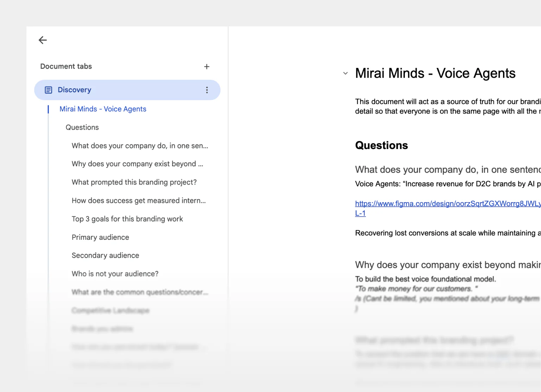Click text 'To build the best voice foundational model.'
Image resolution: width=541 pixels, height=392 pixels.
[425, 279]
